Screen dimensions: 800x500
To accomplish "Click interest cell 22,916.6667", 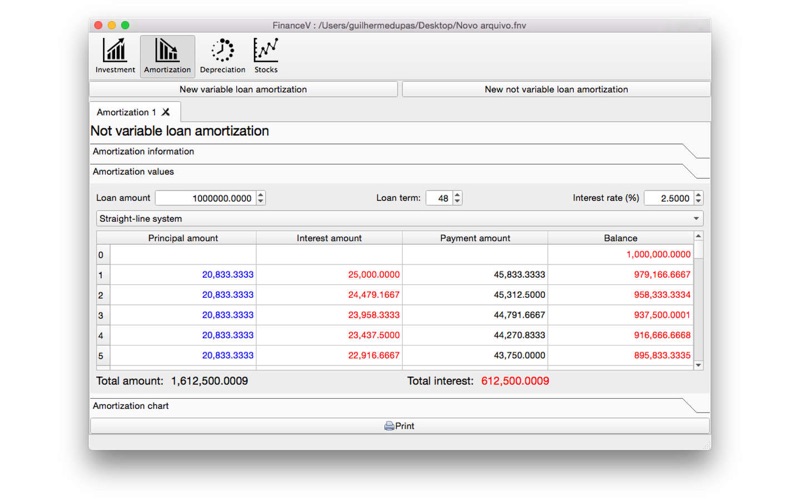I will (329, 356).
